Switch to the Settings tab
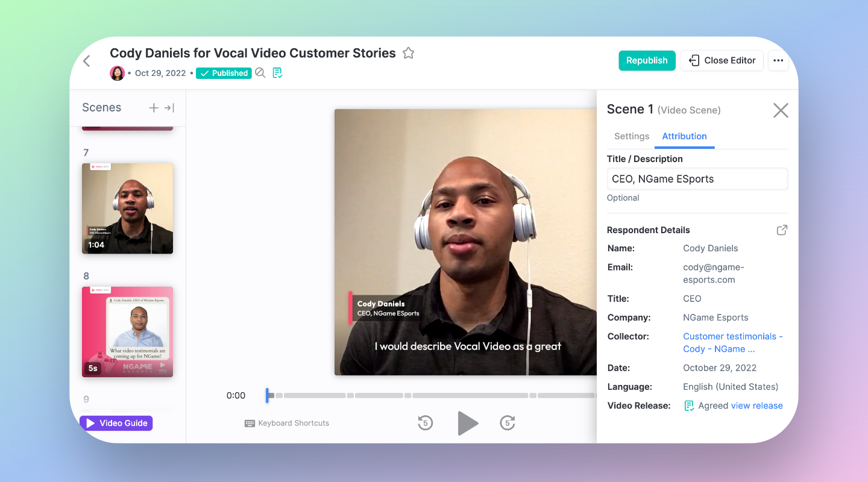868x482 pixels. pos(632,136)
